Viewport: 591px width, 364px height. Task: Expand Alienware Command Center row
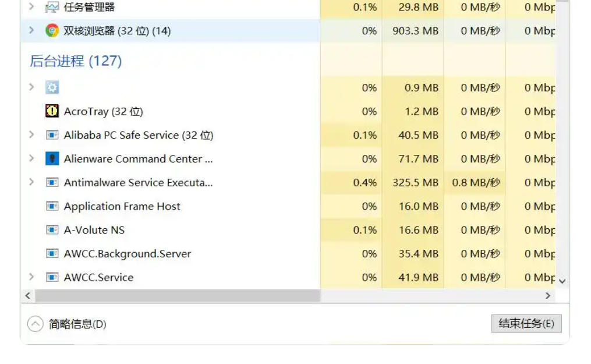coord(31,158)
